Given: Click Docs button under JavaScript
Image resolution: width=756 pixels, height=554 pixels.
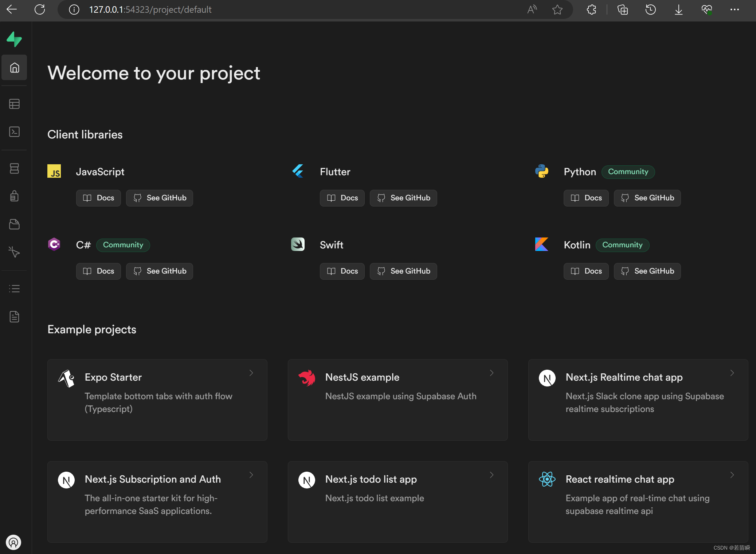Looking at the screenshot, I should coord(98,198).
